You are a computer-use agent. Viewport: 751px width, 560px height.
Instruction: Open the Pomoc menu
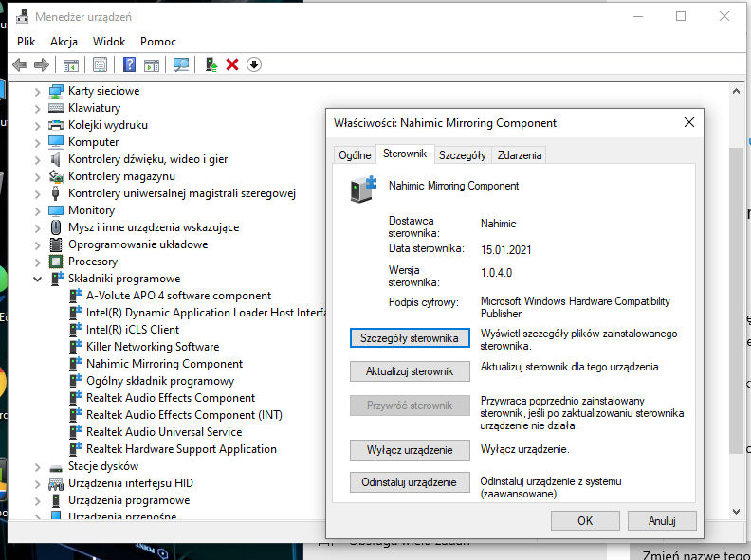pos(158,42)
